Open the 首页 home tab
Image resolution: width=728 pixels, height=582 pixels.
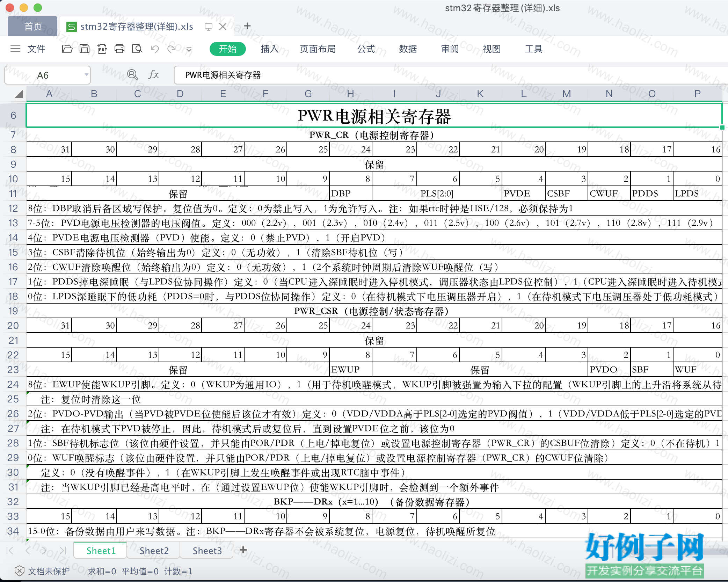(33, 27)
